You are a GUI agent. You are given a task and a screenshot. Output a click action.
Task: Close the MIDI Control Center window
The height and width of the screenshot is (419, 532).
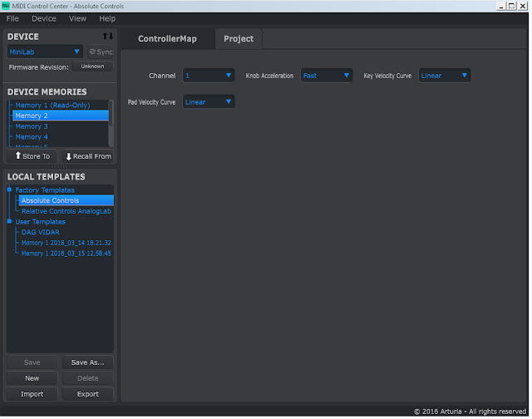click(x=523, y=6)
